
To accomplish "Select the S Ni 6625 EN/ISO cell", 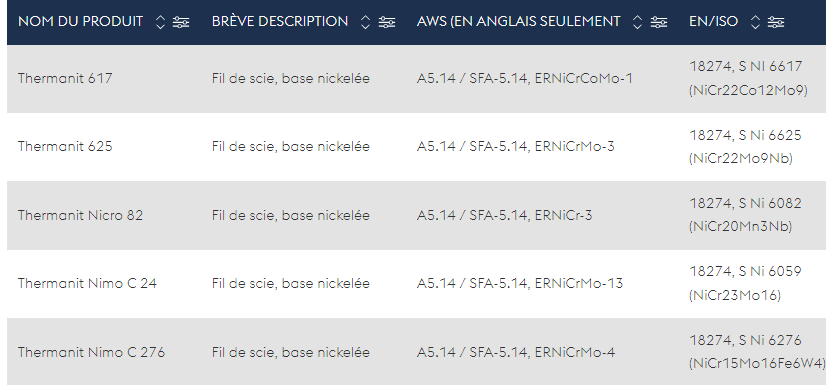I will (745, 146).
